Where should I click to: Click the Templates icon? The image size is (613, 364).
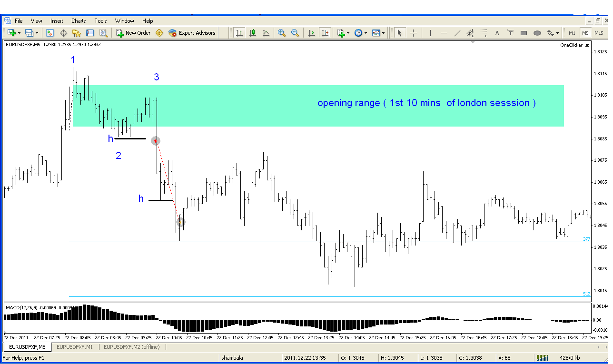coord(376,33)
